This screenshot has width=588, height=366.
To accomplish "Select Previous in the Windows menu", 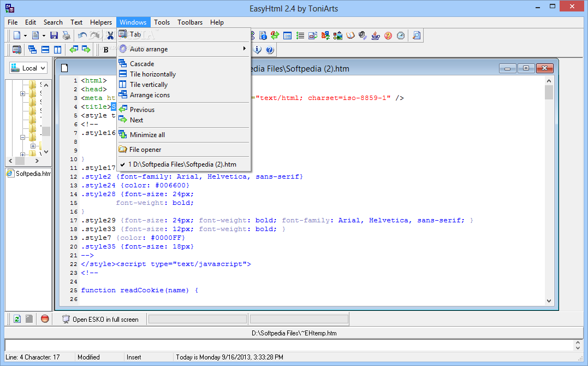I will tap(184, 110).
